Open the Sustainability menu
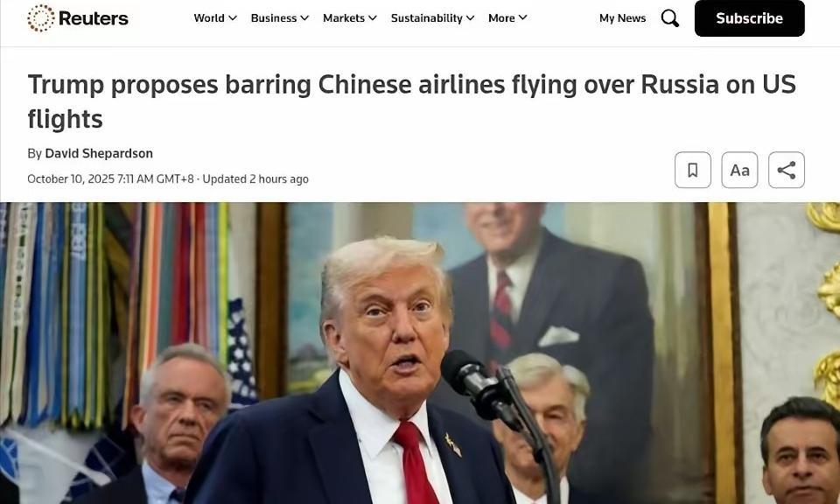This screenshot has height=504, width=840. click(432, 18)
